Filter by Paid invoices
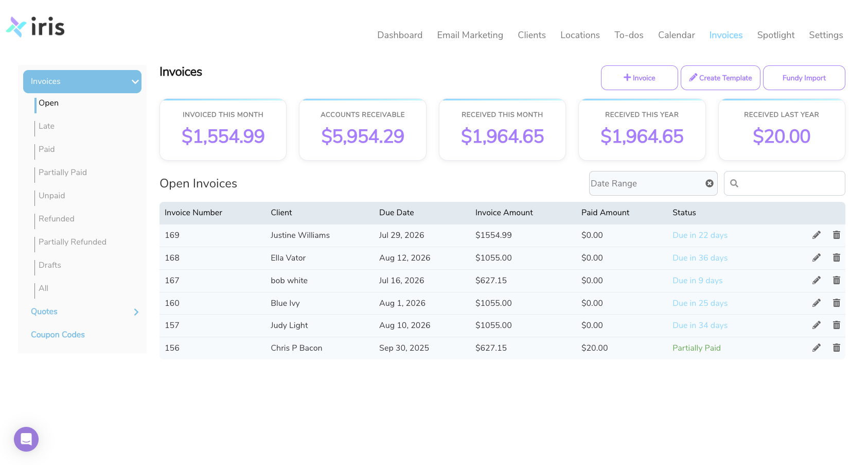 point(46,149)
